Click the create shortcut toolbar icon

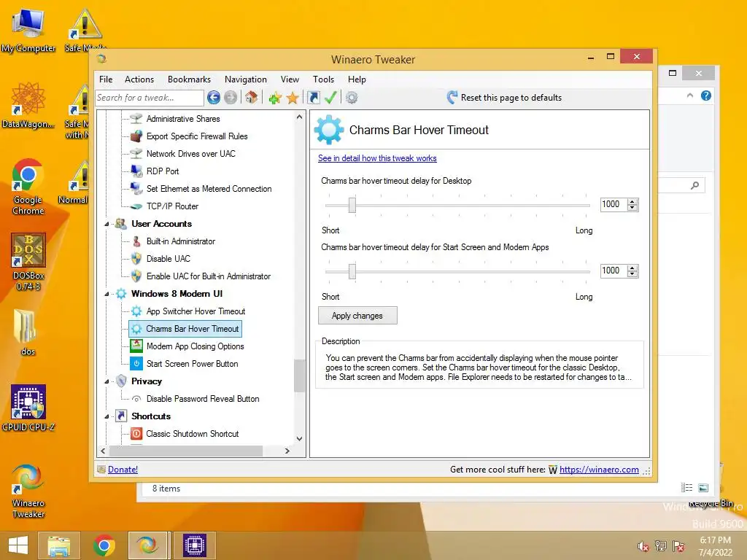(314, 98)
